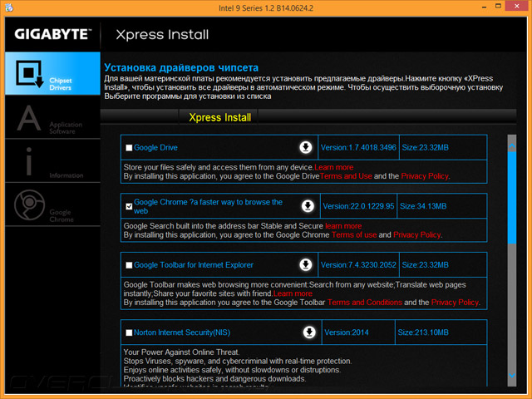
Task: Open the Information sidebar section
Action: 52,161
